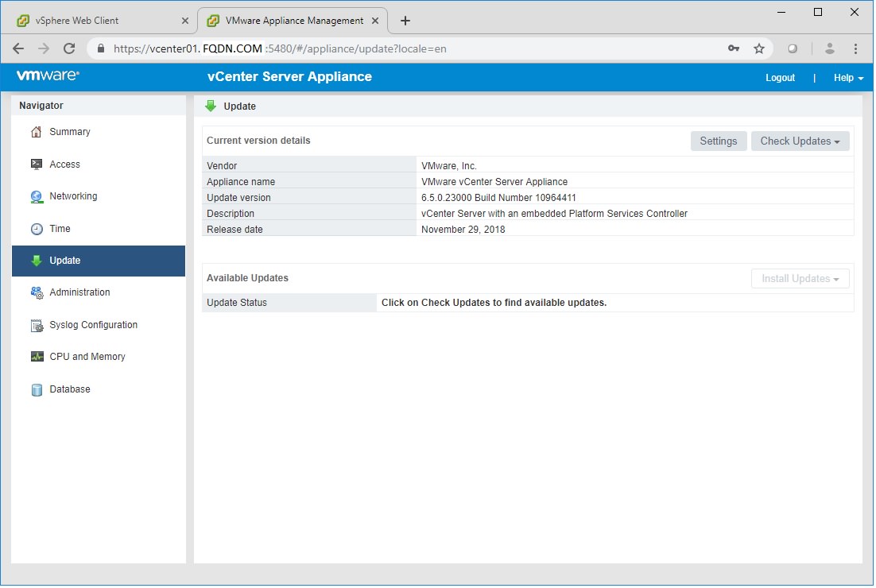
Task: Expand the Check Updates dropdown
Action: click(801, 141)
